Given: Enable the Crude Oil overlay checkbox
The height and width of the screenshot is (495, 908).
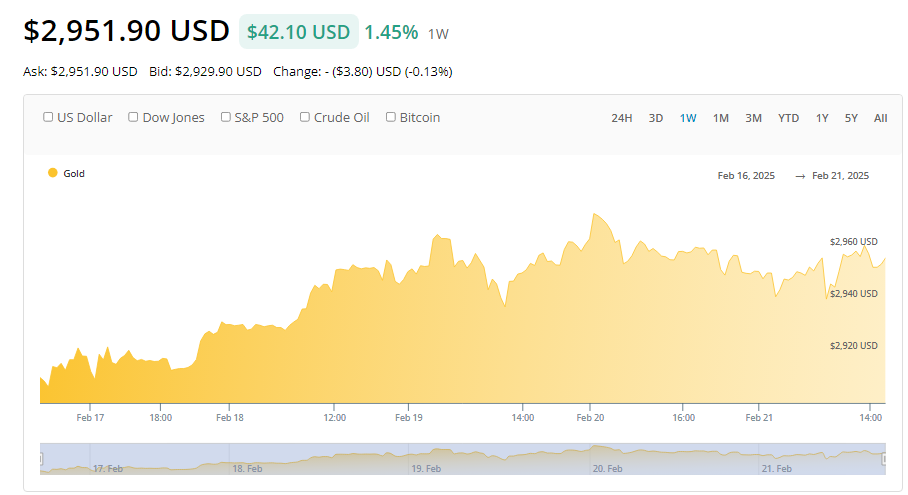Looking at the screenshot, I should click(x=305, y=117).
